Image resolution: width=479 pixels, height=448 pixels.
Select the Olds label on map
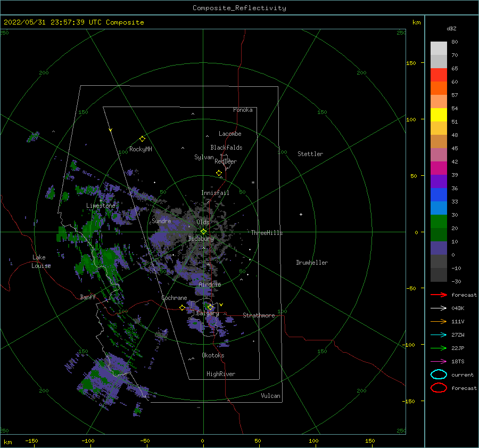[x=203, y=222]
